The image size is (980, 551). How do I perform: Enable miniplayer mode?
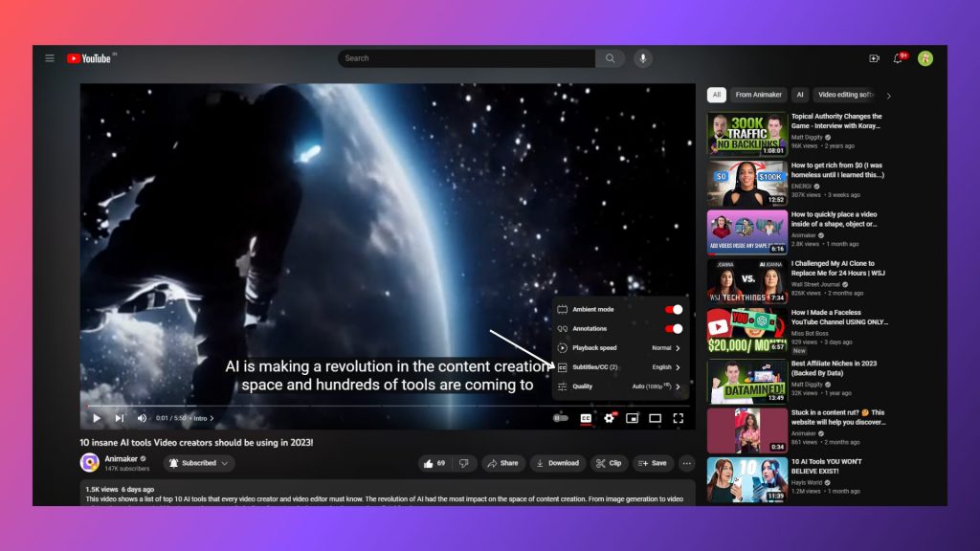[x=632, y=418]
